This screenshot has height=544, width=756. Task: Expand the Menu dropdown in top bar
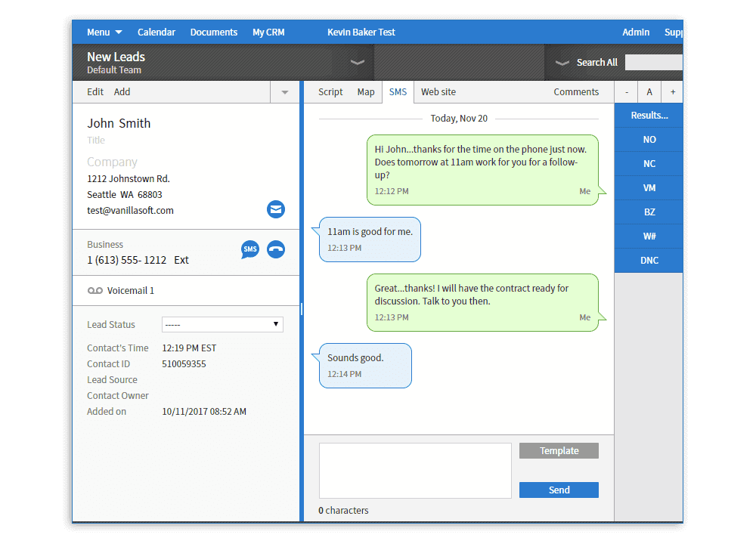click(104, 32)
